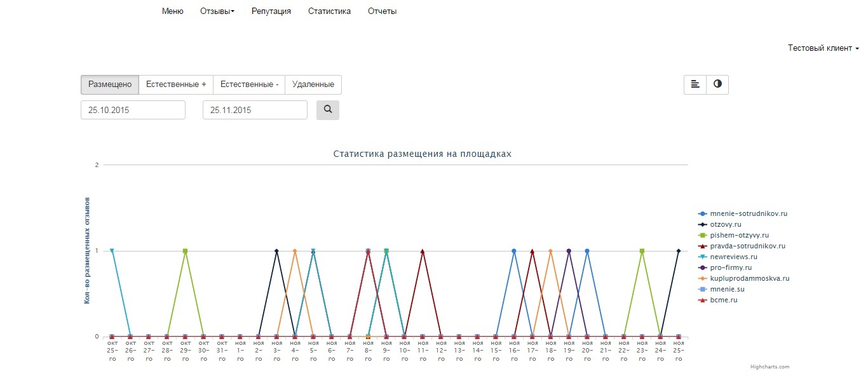Select the Удаленные filter tab
Screen dimensions: 868x390
tap(313, 84)
